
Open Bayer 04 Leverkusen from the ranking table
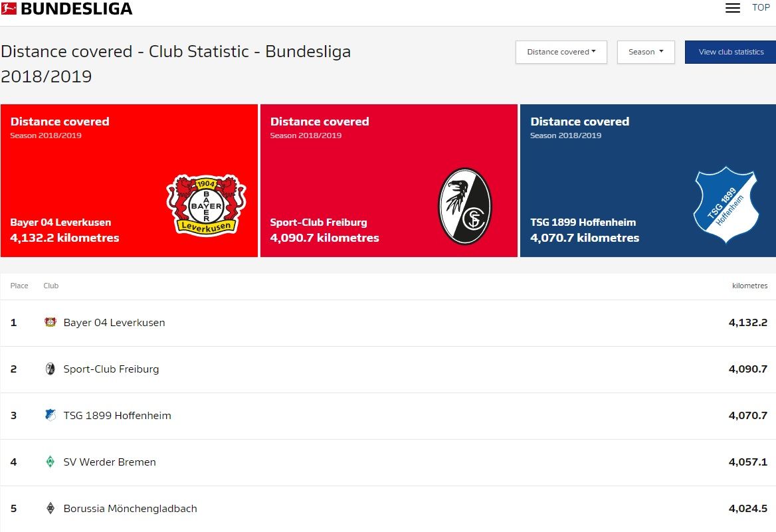click(x=114, y=322)
